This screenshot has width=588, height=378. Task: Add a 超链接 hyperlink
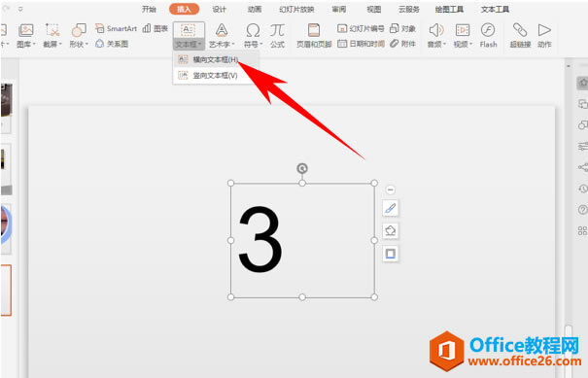click(x=520, y=35)
